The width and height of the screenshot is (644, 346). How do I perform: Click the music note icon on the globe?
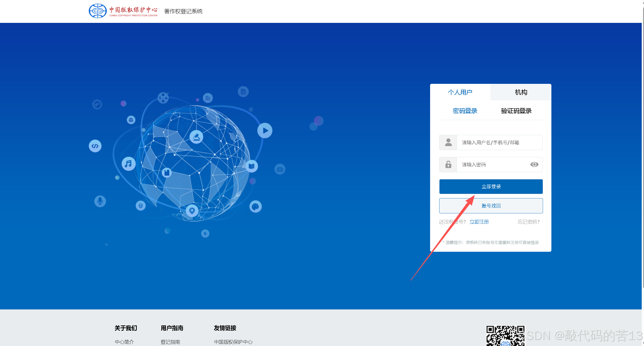(x=129, y=164)
